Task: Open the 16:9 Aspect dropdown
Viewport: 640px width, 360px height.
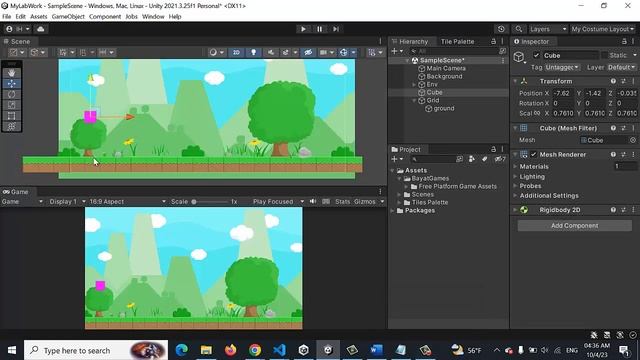Action: click(x=127, y=201)
